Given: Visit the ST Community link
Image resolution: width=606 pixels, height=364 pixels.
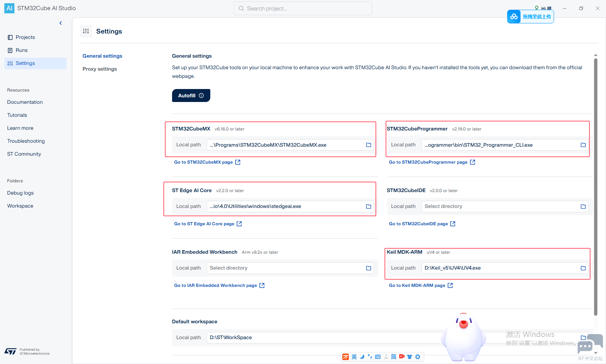Looking at the screenshot, I should 24,154.
